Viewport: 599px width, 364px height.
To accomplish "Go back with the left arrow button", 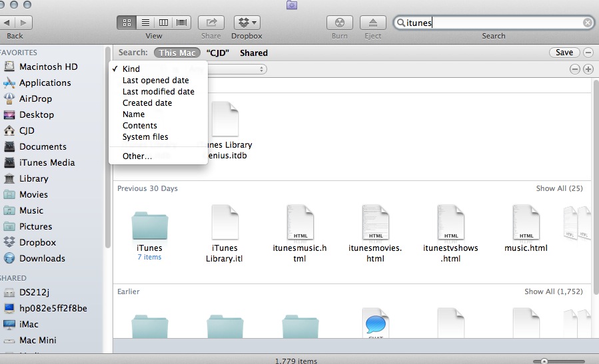I will (x=7, y=23).
